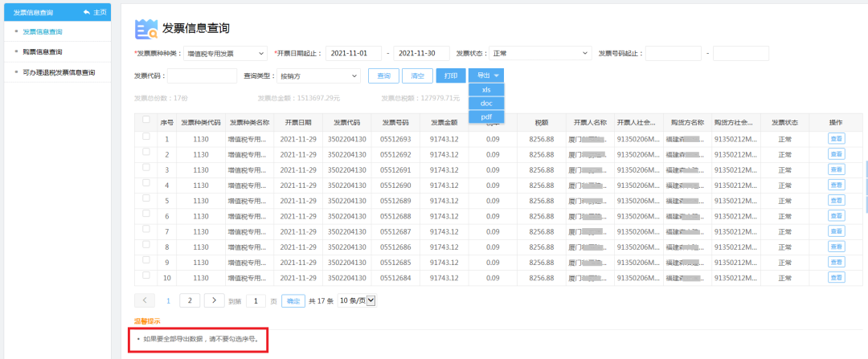Open the 发票票种种类 dropdown

tap(225, 54)
